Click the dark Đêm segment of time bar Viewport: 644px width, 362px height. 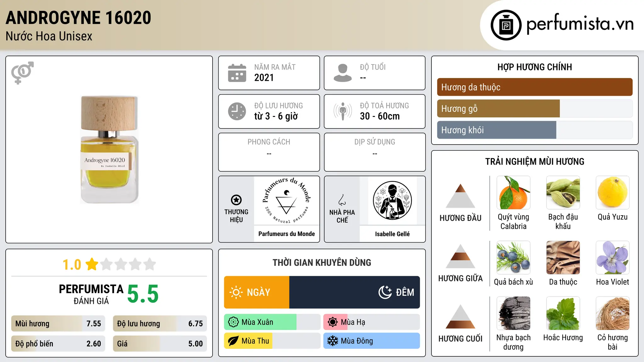tap(355, 292)
